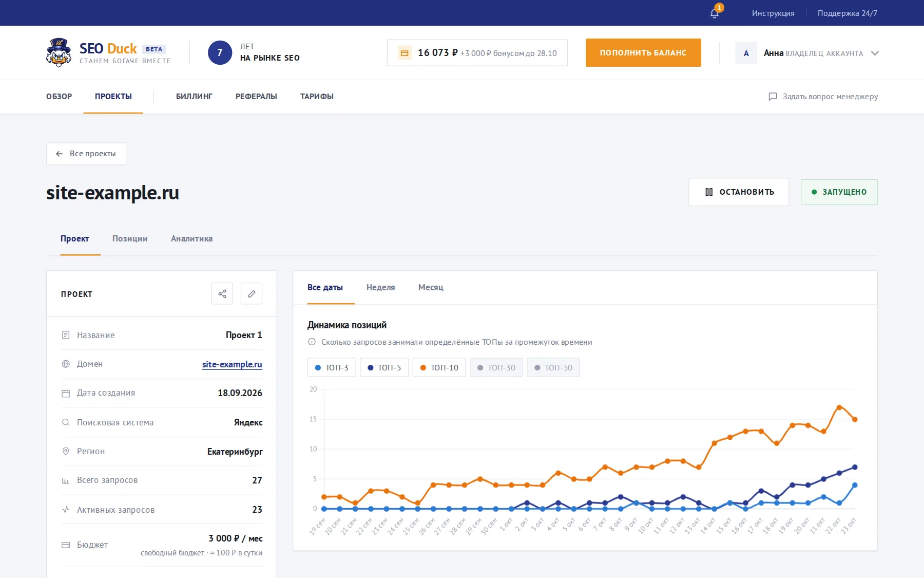The width and height of the screenshot is (924, 578).
Task: Open the site-example.ru domain link
Action: (232, 364)
